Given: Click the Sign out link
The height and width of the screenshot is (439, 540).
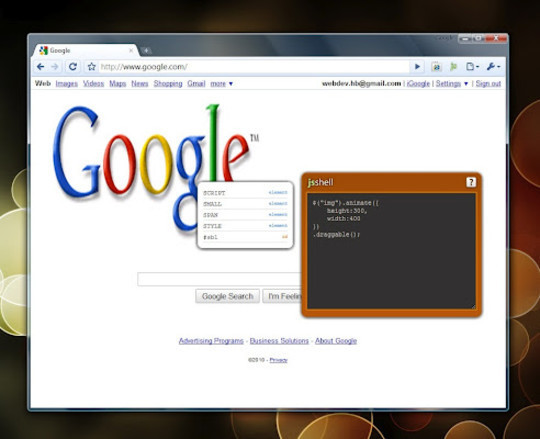Looking at the screenshot, I should pos(488,84).
